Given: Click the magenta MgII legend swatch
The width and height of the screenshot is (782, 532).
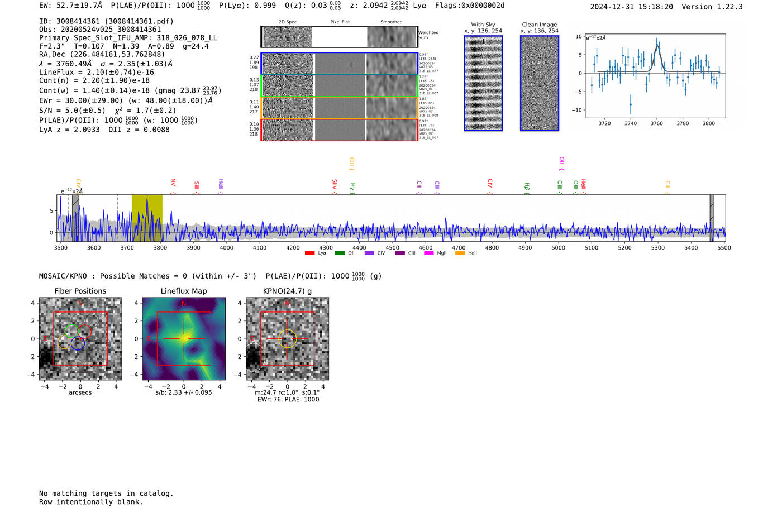Looking at the screenshot, I should click(x=429, y=253).
